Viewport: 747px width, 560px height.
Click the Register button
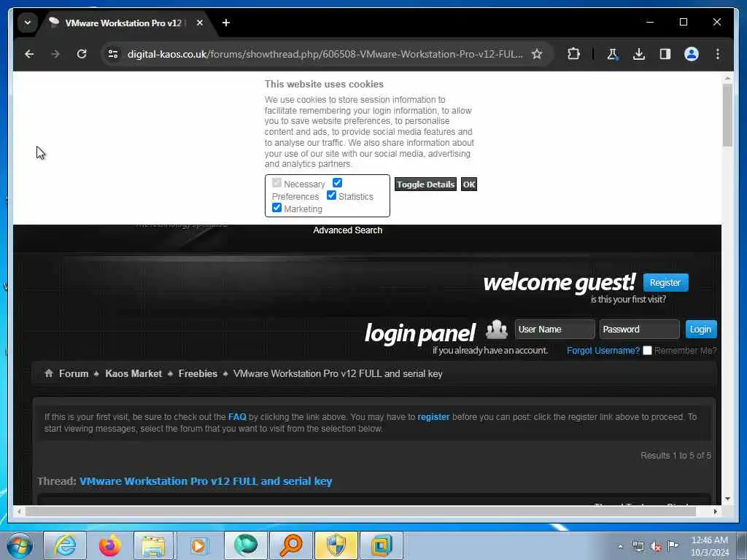click(665, 282)
